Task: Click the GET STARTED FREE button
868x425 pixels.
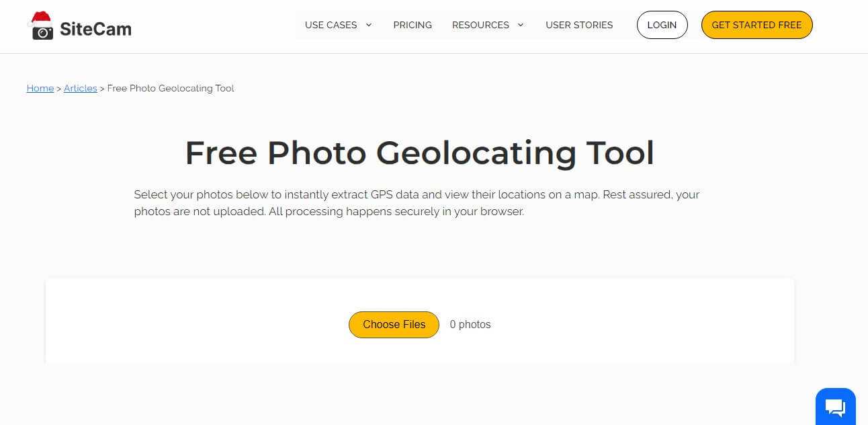Action: (756, 24)
